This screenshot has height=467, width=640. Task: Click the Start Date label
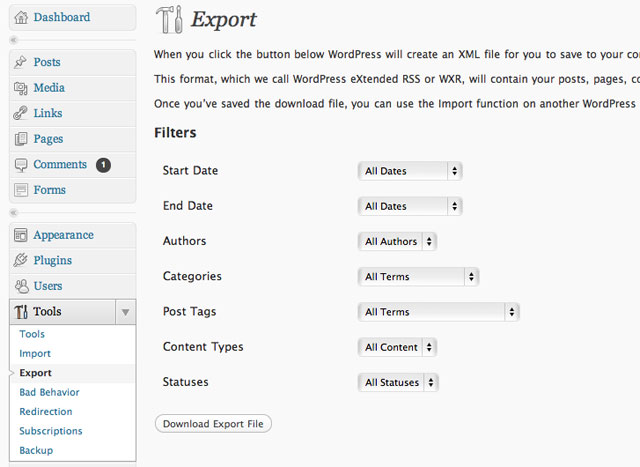190,171
